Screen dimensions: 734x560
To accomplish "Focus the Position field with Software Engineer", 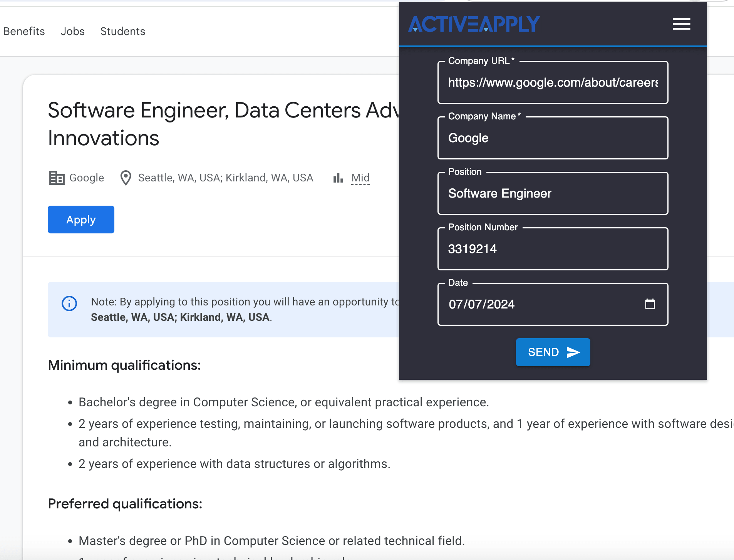I will tap(553, 193).
